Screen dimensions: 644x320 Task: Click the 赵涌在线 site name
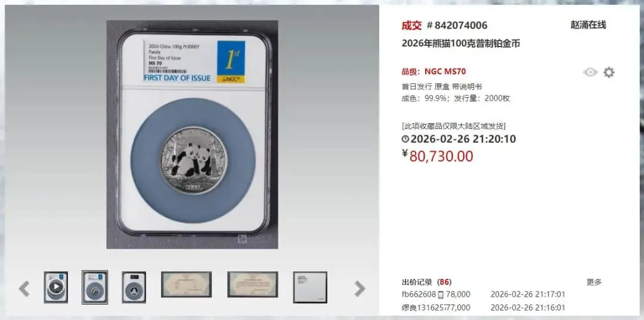[588, 25]
